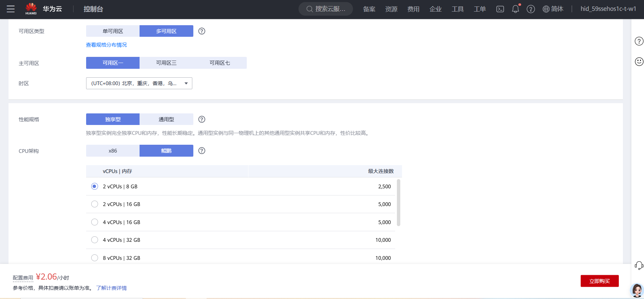Show help for performance specification
Viewport: 644px width, 299px height.
pyautogui.click(x=202, y=119)
